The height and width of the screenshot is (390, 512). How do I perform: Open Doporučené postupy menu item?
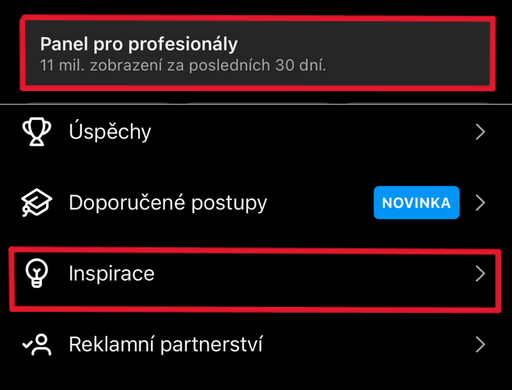point(256,203)
